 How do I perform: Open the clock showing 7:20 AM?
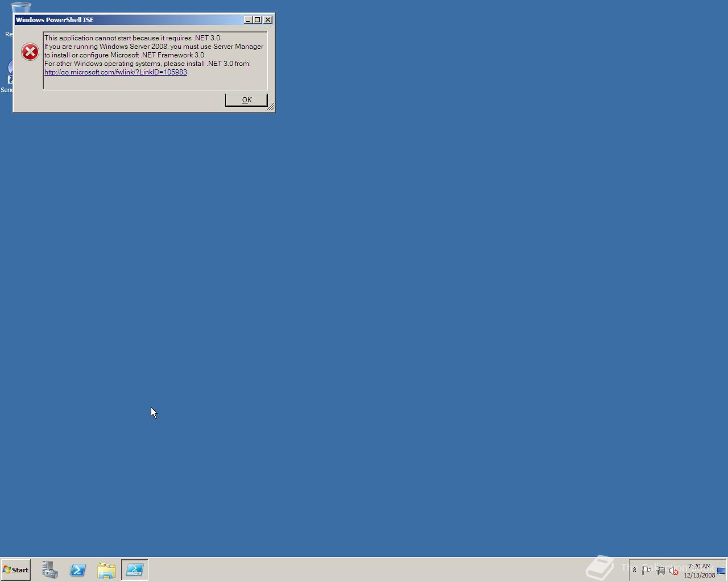699,571
